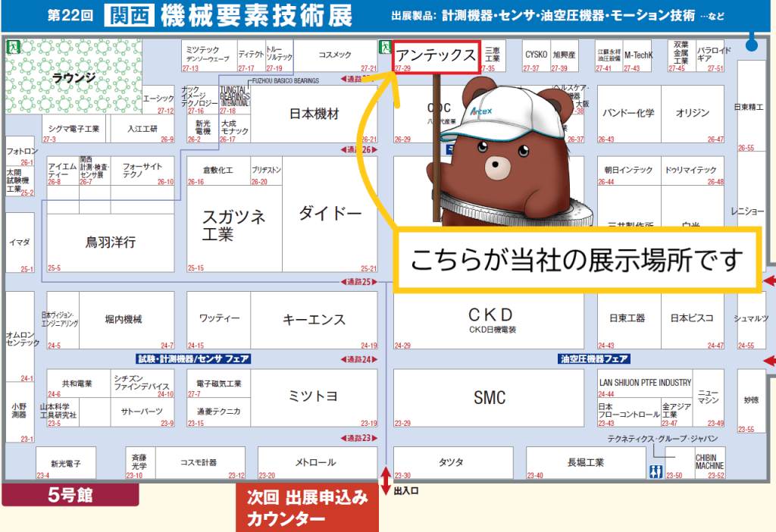Click the 機械要素技術展 title in the header
This screenshot has width=776, height=532.
tap(256, 15)
